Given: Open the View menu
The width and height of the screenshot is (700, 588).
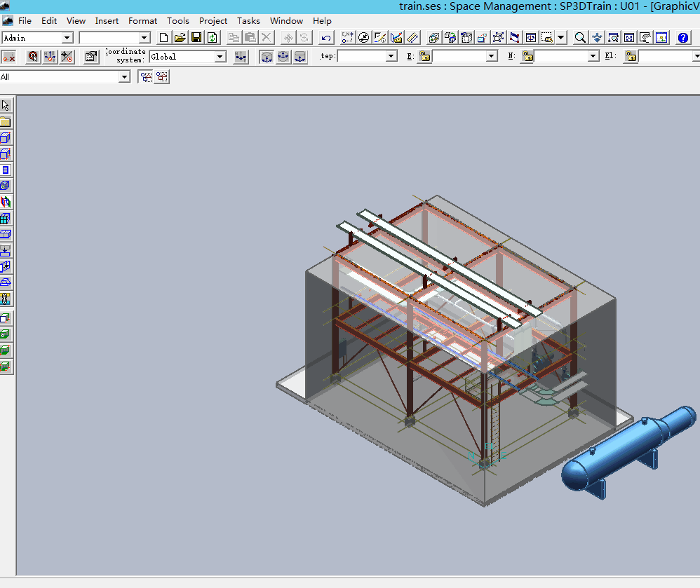Looking at the screenshot, I should point(76,21).
